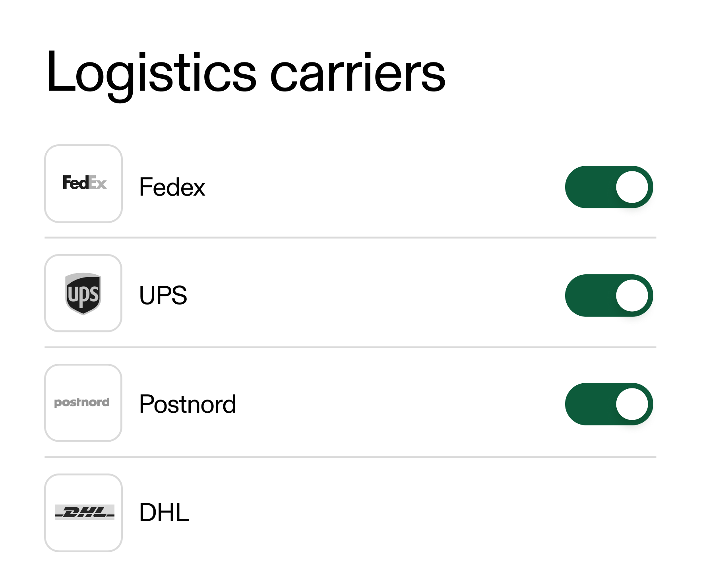Disable the Fedex carrier toggle
701x588 pixels.
coord(608,187)
